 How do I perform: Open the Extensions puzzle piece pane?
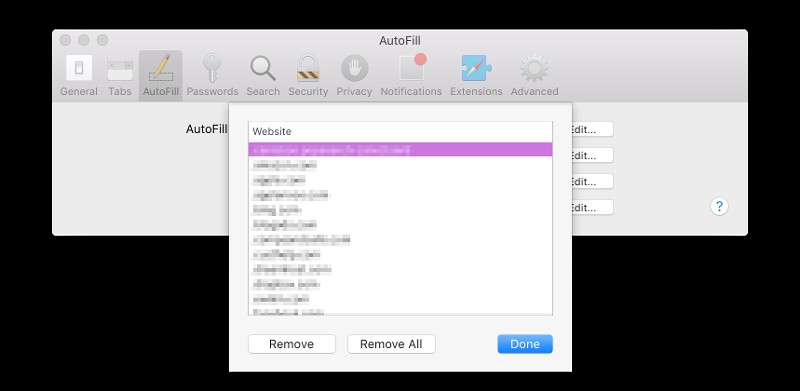pyautogui.click(x=476, y=76)
